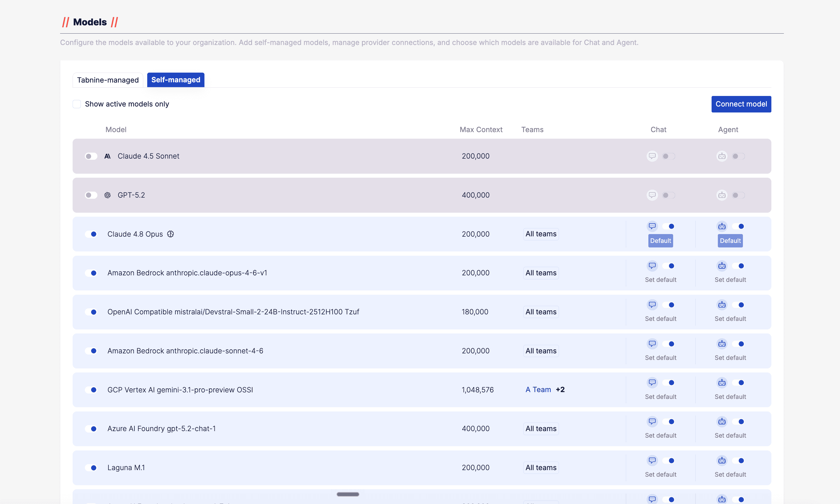Disable Bedrock claude-opus-4-6-v1 model toggle

[x=91, y=273]
